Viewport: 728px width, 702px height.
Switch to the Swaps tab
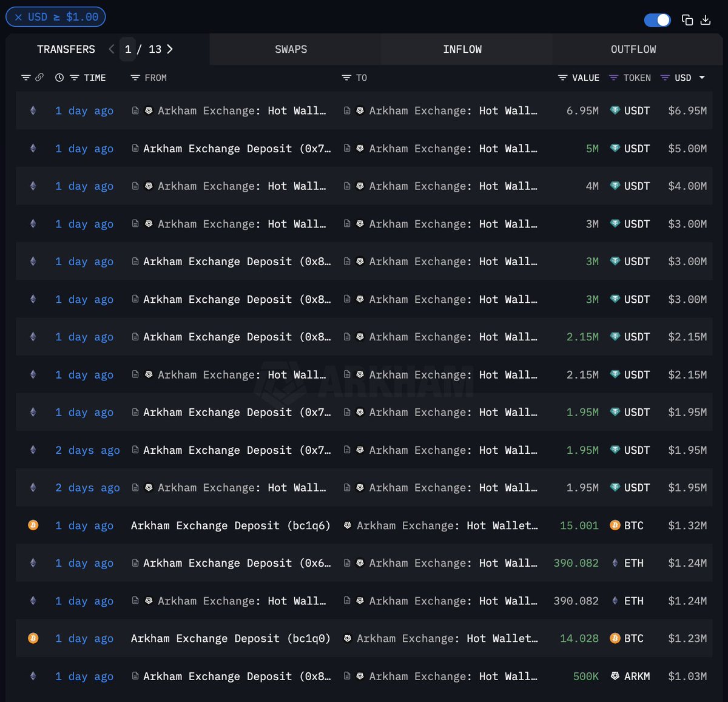(x=291, y=49)
